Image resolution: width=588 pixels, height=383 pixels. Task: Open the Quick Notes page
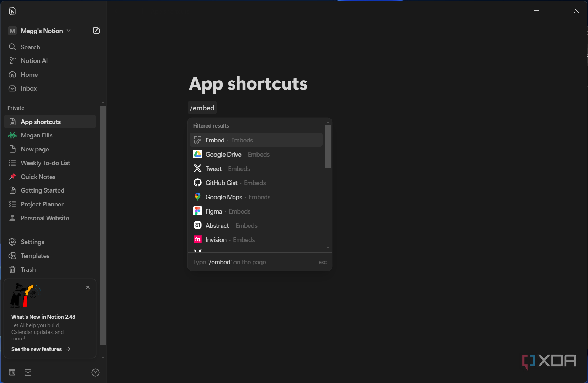(50, 177)
